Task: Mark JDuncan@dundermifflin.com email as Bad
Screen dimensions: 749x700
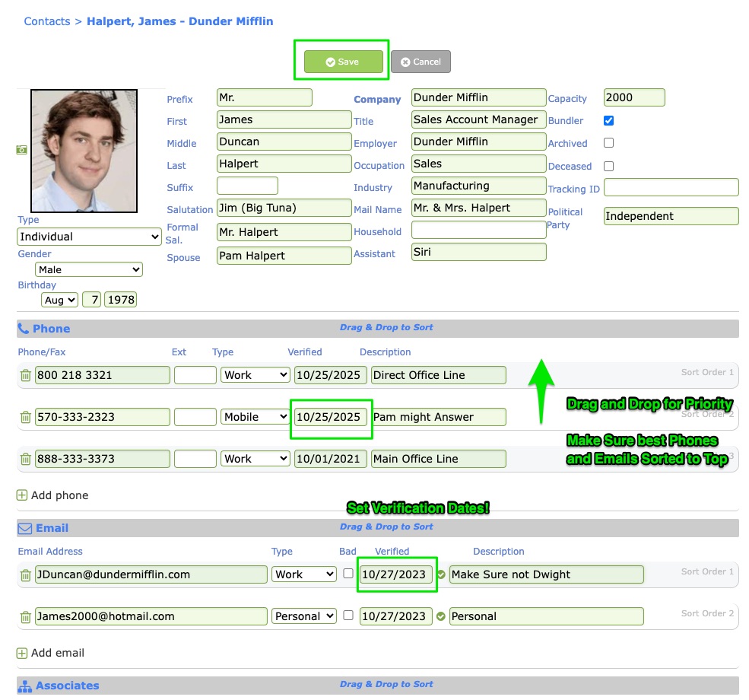Action: click(348, 574)
